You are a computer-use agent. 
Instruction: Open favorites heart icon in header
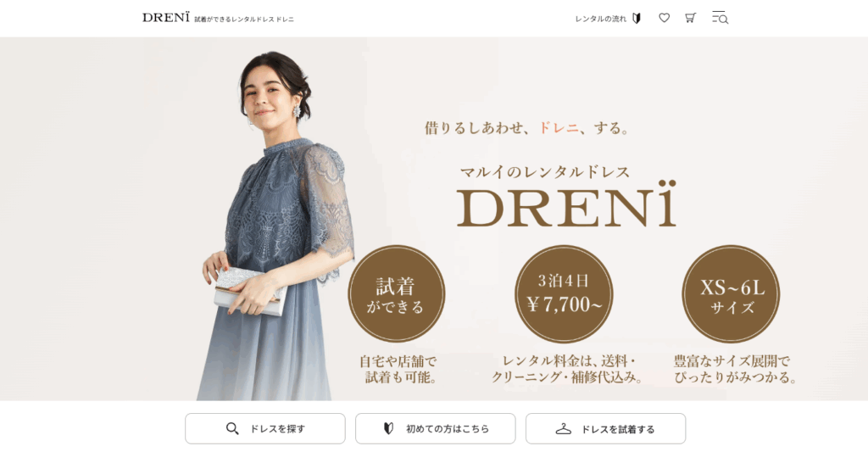[664, 19]
